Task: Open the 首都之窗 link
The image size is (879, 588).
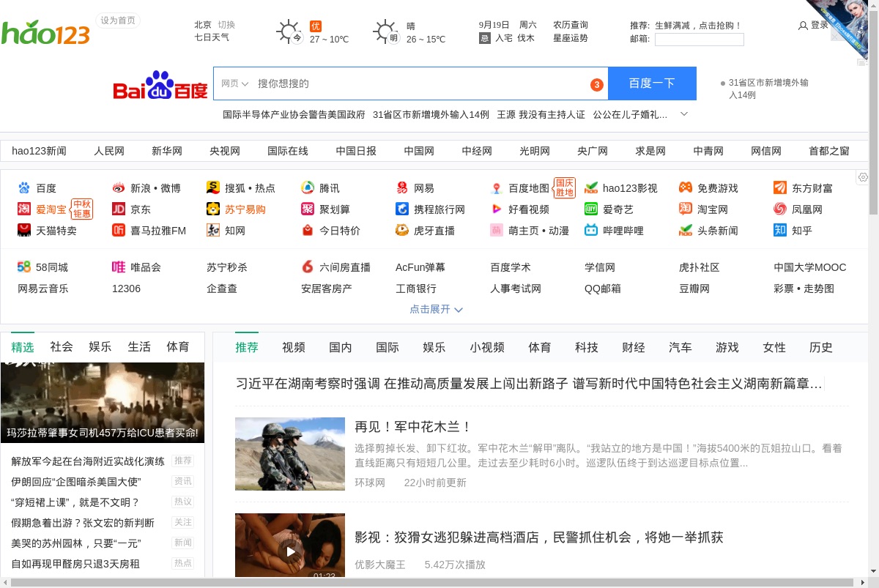Action: point(829,151)
